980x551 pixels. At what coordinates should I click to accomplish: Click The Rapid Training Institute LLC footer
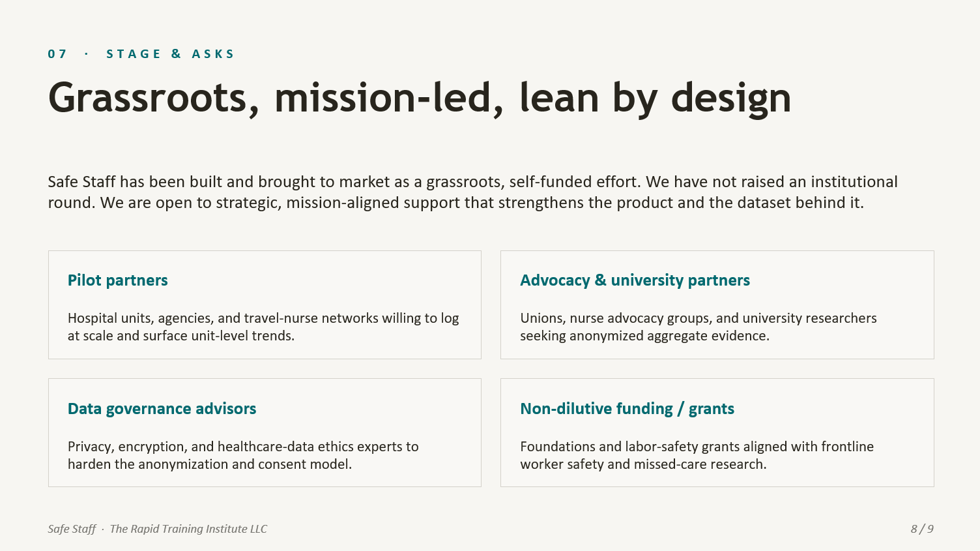(188, 529)
